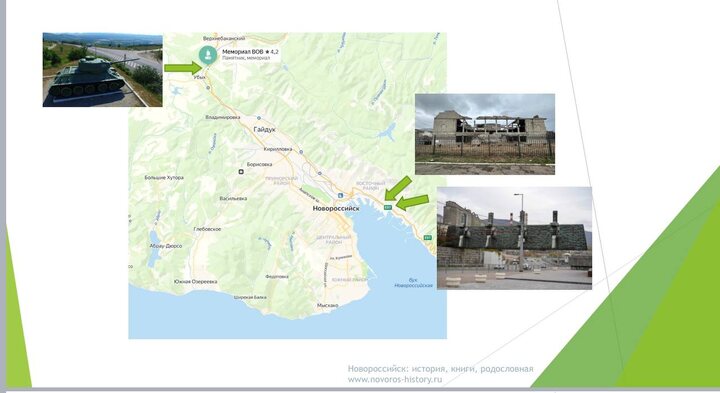The height and width of the screenshot is (393, 720).
Task: Select the Абрау-Дюрсо label on the map
Action: [x=166, y=246]
